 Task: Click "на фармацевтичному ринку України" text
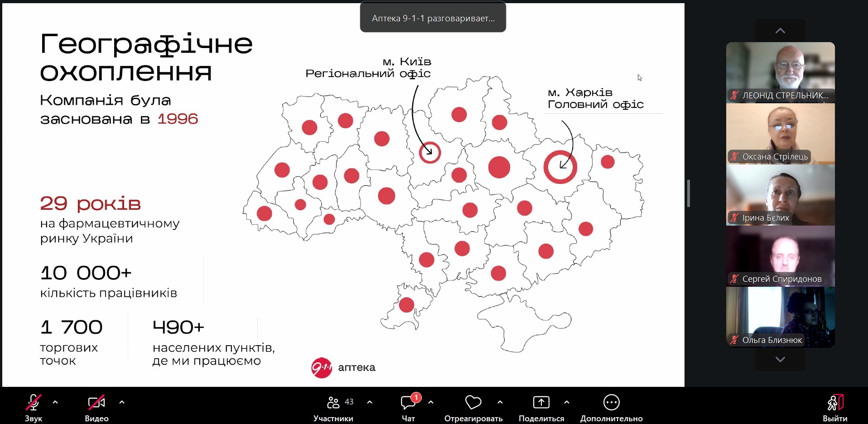110,231
